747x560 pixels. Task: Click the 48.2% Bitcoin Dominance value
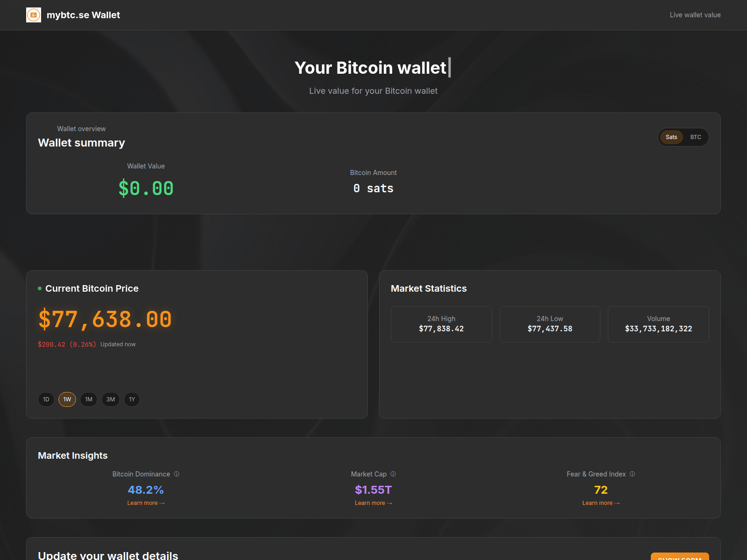click(146, 490)
